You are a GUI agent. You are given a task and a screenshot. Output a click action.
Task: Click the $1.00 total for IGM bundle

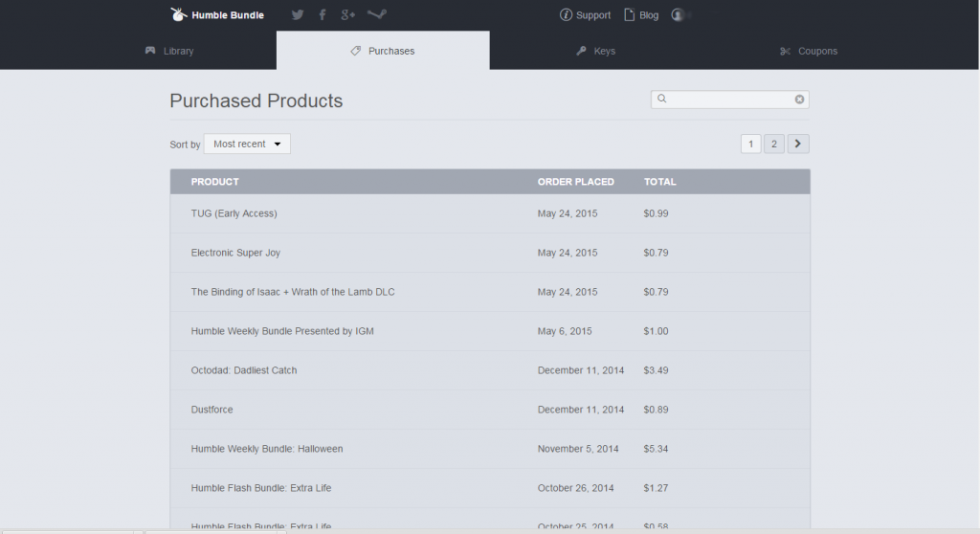pos(656,331)
